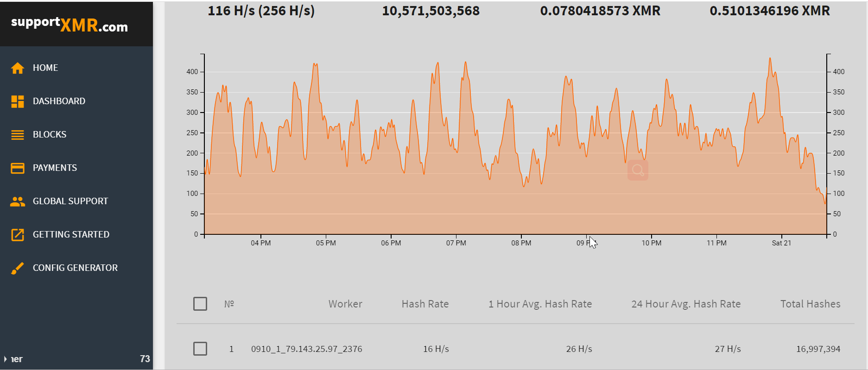868x370 pixels.
Task: Click the 0.5101346196 XMR value
Action: pyautogui.click(x=770, y=11)
